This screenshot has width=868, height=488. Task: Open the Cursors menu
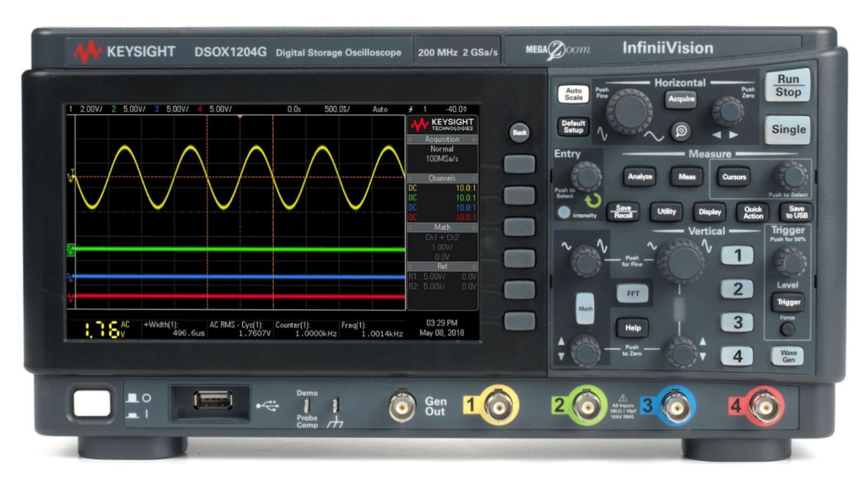(x=734, y=177)
